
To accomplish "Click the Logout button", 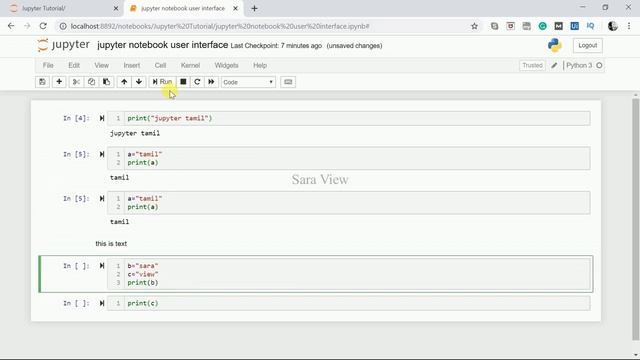I will coord(587,45).
